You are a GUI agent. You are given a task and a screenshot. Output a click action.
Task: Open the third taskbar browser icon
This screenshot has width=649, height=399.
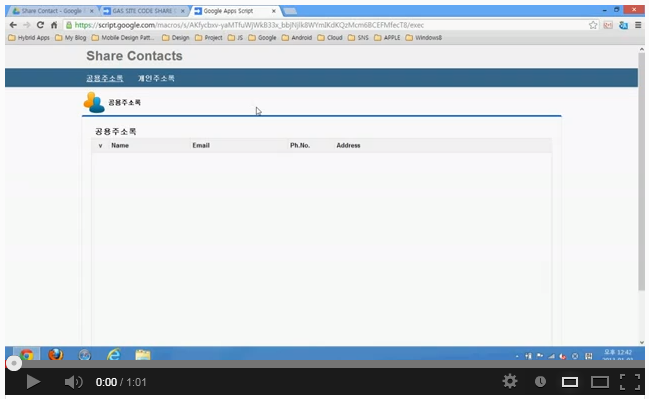[84, 355]
